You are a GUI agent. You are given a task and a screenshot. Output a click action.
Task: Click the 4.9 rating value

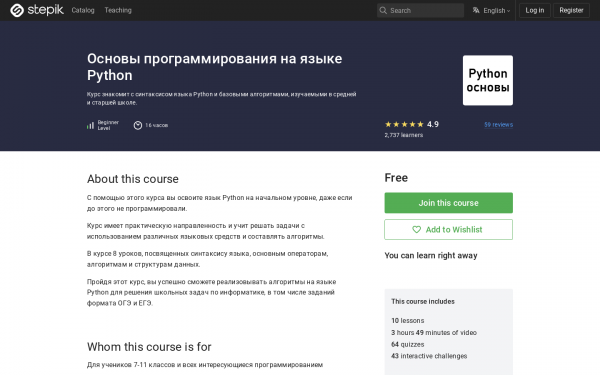coord(433,124)
